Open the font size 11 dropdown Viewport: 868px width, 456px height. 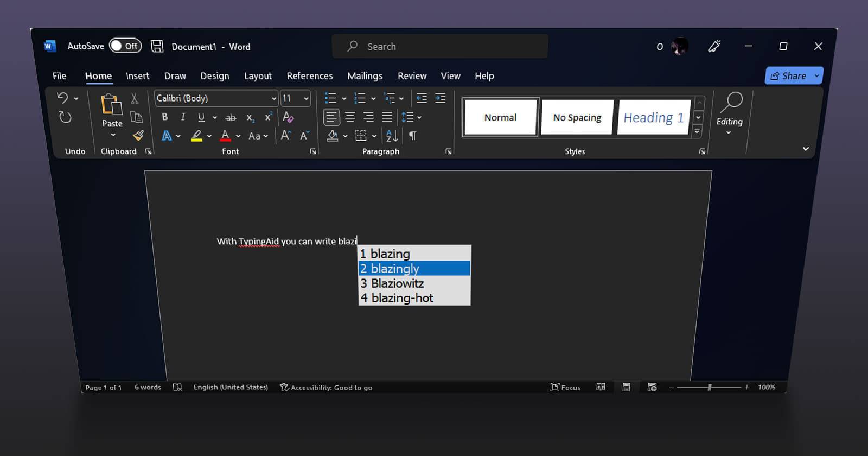(x=306, y=98)
